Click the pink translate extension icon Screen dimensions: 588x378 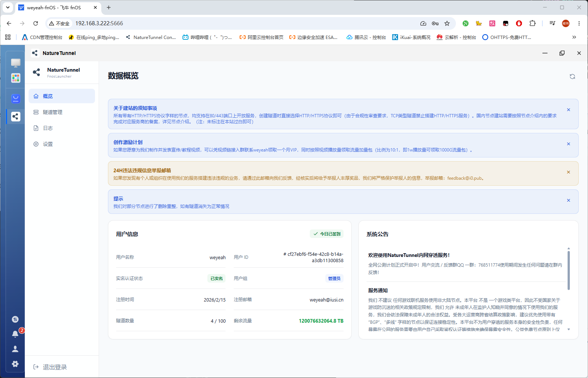(x=492, y=23)
